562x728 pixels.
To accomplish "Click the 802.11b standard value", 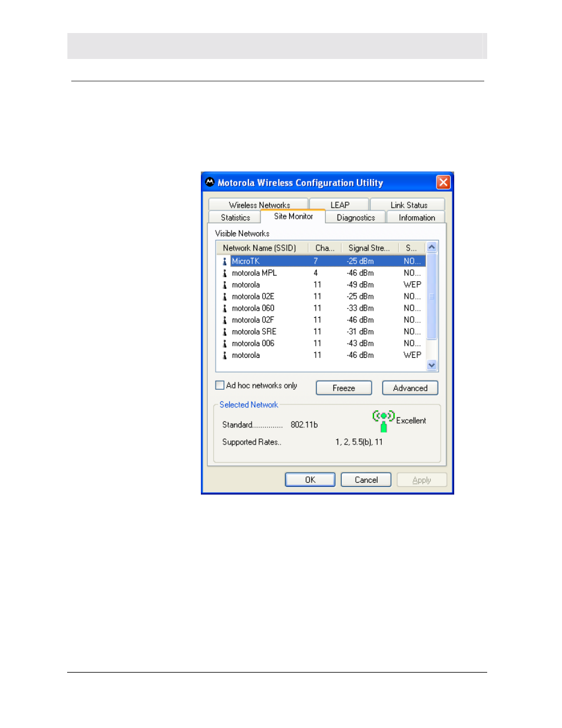I will pyautogui.click(x=304, y=424).
